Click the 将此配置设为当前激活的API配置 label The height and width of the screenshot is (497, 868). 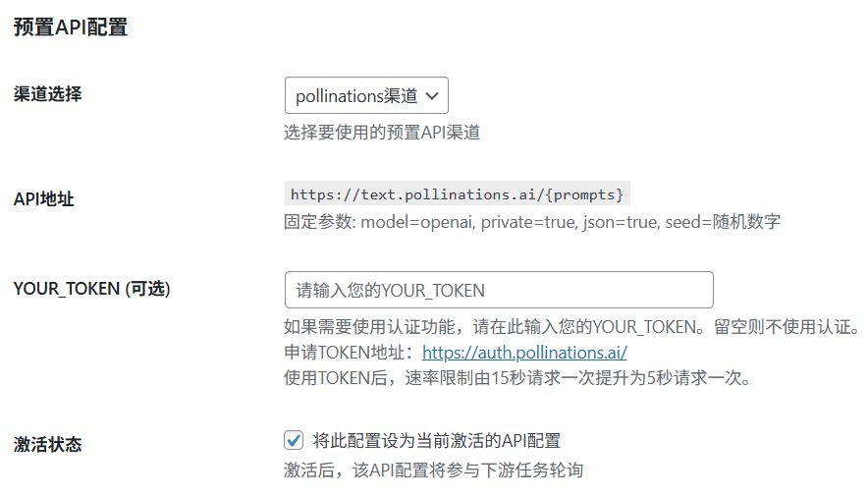(437, 440)
